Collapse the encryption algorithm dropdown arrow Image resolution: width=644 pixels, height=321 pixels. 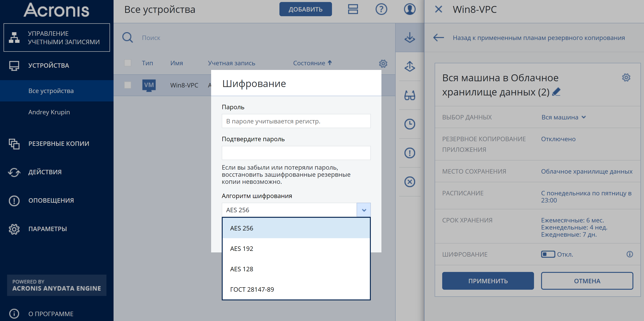364,210
